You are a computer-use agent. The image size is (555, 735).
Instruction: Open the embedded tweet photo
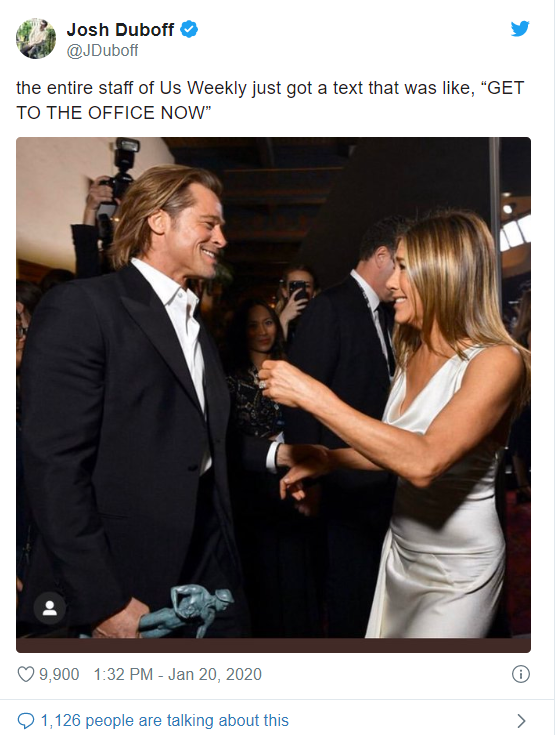click(x=273, y=387)
